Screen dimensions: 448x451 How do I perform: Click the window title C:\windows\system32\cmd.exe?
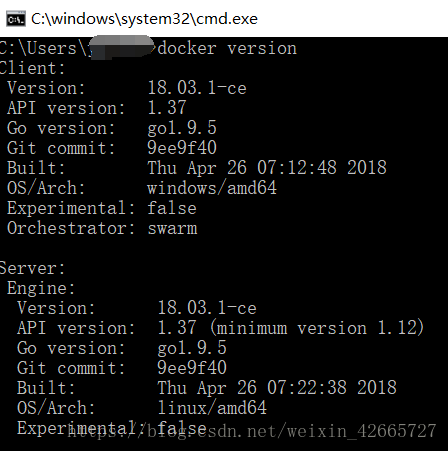coord(144,19)
